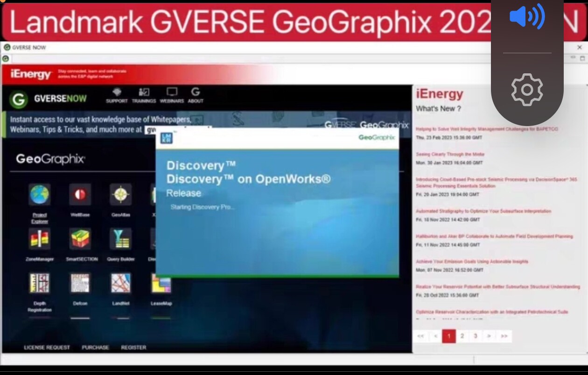This screenshot has width=588, height=375.
Task: Click the 'What's New ?' heading
Action: click(x=439, y=108)
